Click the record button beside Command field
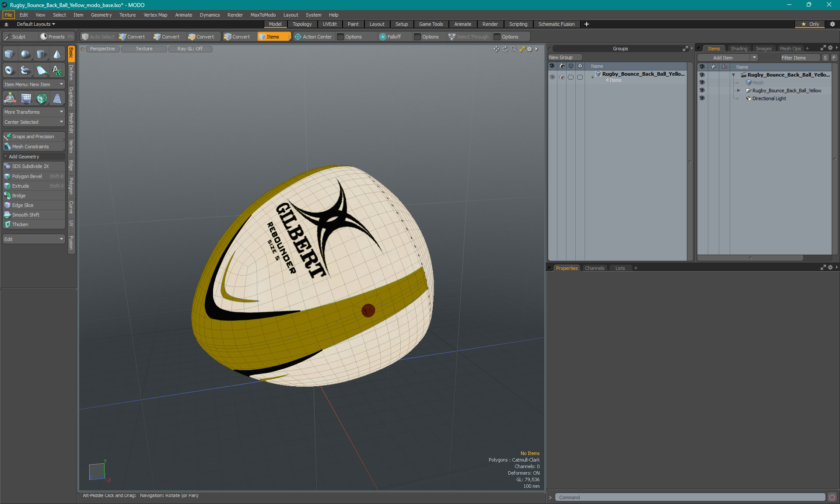The image size is (840, 504). [832, 497]
